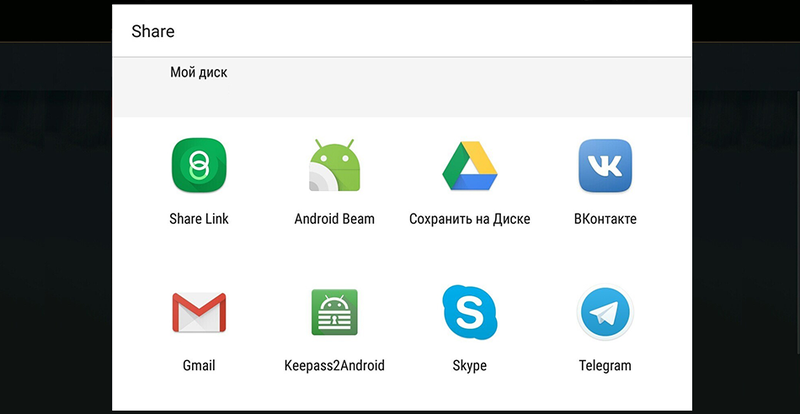Click the ВКонтакте label
Image resolution: width=800 pixels, height=414 pixels.
click(605, 219)
